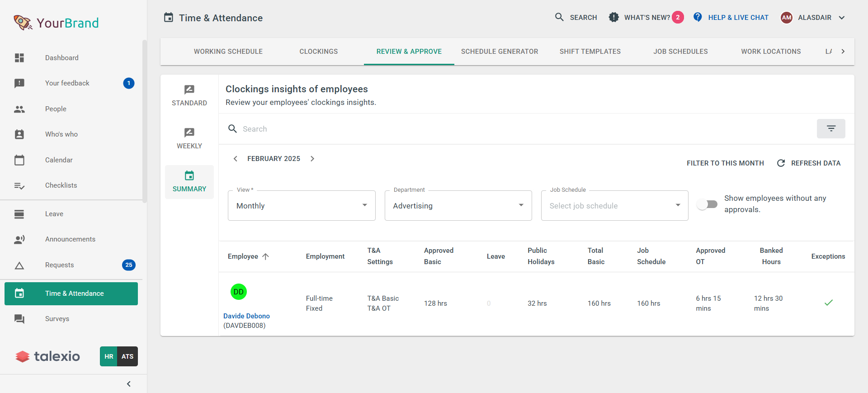The width and height of the screenshot is (868, 393).
Task: Open the filter options icon button
Action: pos(830,129)
